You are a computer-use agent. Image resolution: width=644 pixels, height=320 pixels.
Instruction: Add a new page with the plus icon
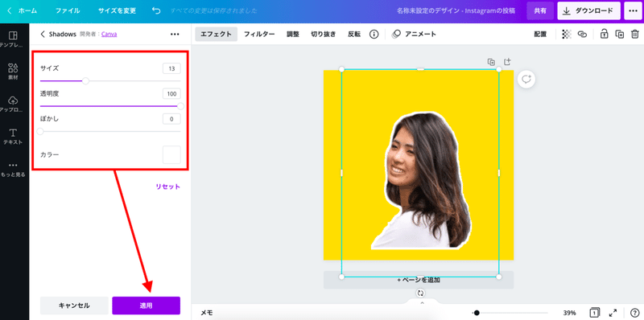pyautogui.click(x=507, y=62)
